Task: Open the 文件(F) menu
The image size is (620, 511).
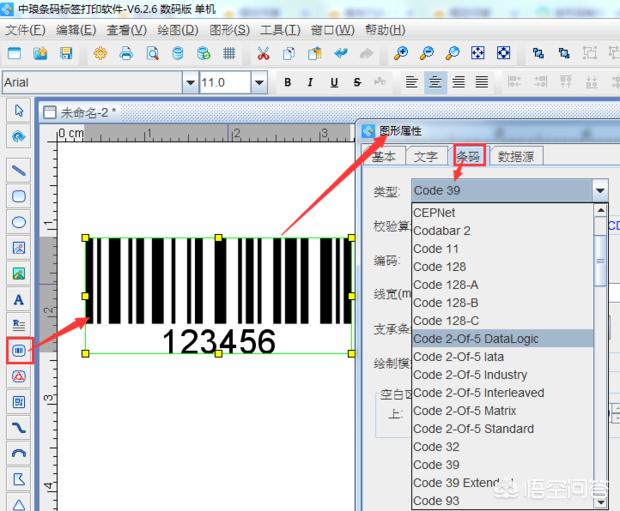Action: [25, 30]
